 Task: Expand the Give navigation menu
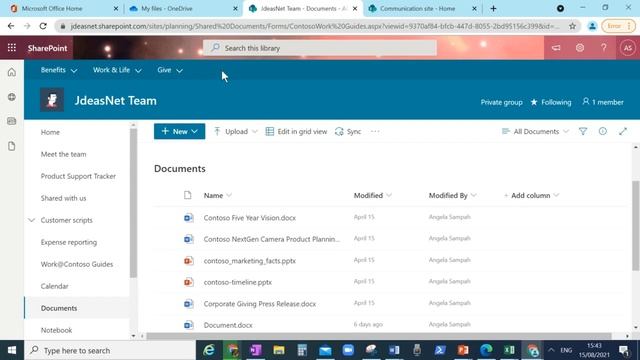click(170, 70)
